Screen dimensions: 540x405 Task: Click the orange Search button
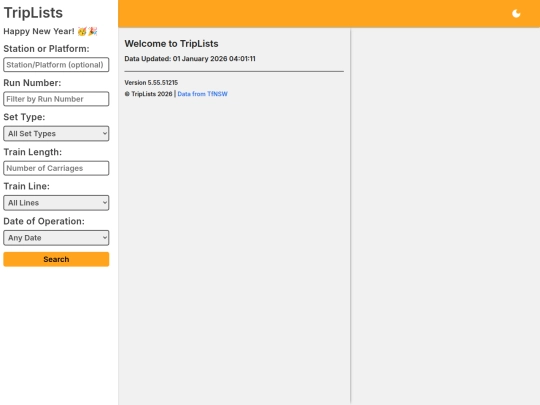56,259
